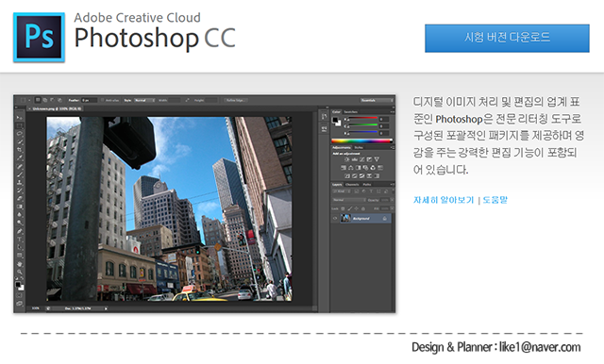
Task: Open the Color panel flyout menu
Action: 393,112
